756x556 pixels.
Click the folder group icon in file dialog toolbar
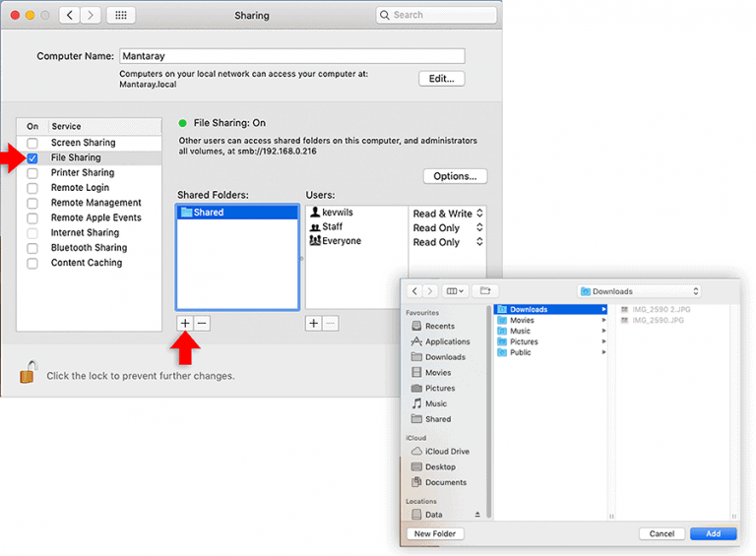pyautogui.click(x=485, y=291)
